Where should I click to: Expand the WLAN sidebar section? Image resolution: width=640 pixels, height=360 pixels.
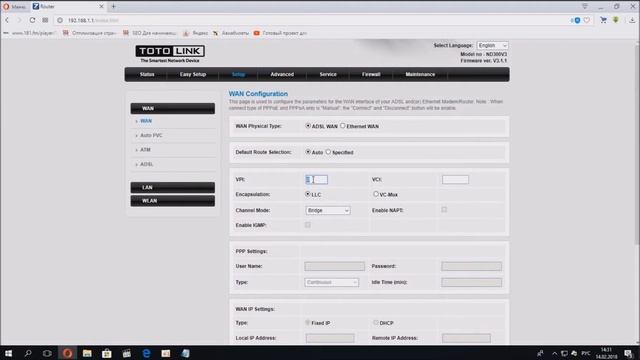click(173, 201)
